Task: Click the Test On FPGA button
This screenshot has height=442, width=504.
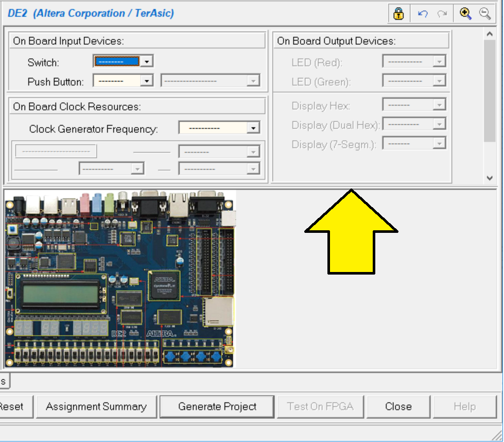Action: click(320, 406)
